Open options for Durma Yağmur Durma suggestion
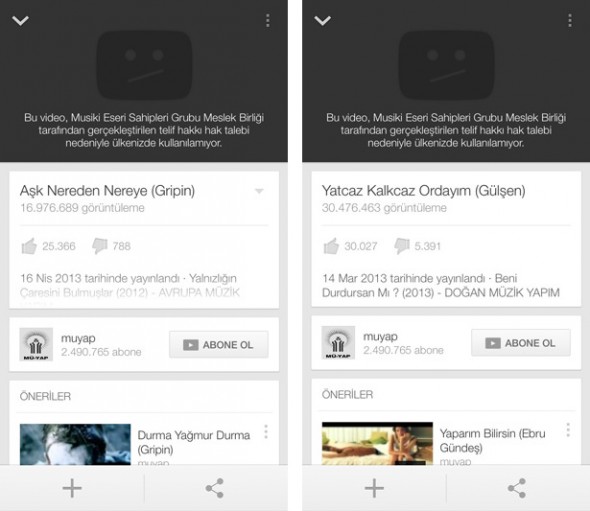The width and height of the screenshot is (590, 511). (266, 432)
